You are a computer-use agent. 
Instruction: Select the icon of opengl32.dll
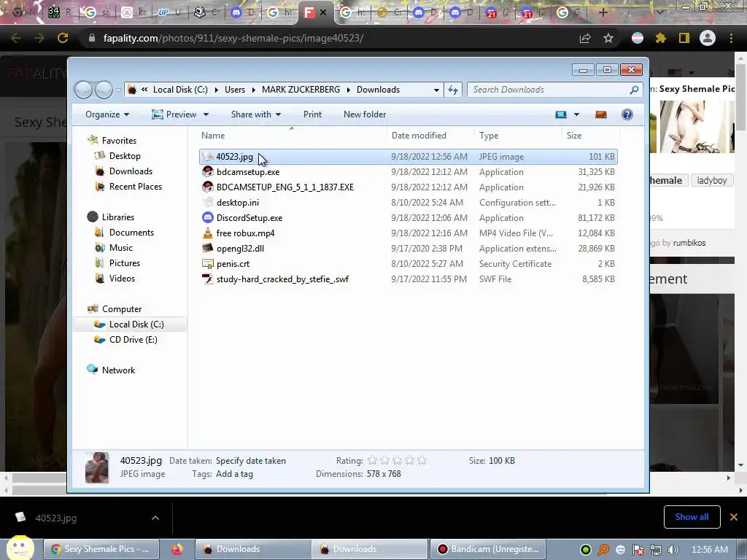coord(208,248)
